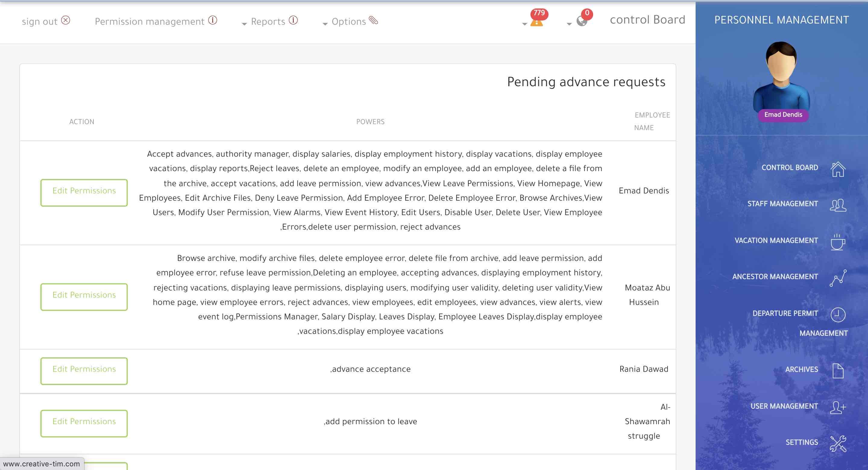Expand the Reports dropdown menu

click(x=268, y=22)
